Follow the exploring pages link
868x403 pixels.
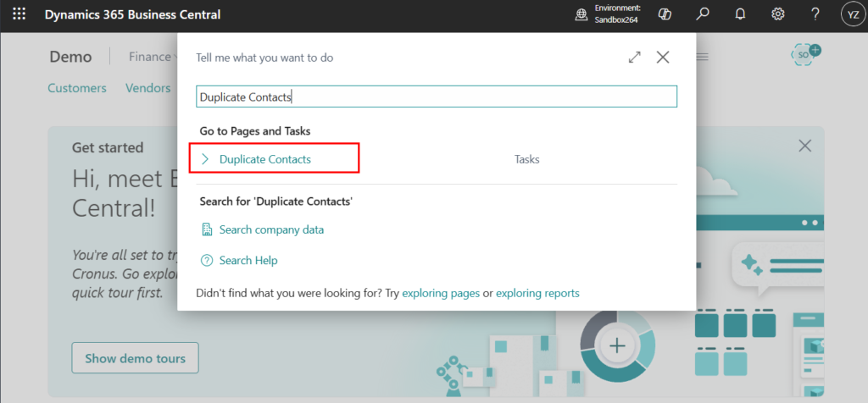pos(440,293)
